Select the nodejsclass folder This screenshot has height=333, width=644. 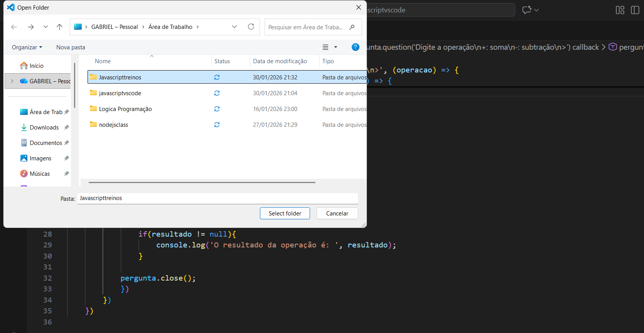(x=113, y=125)
